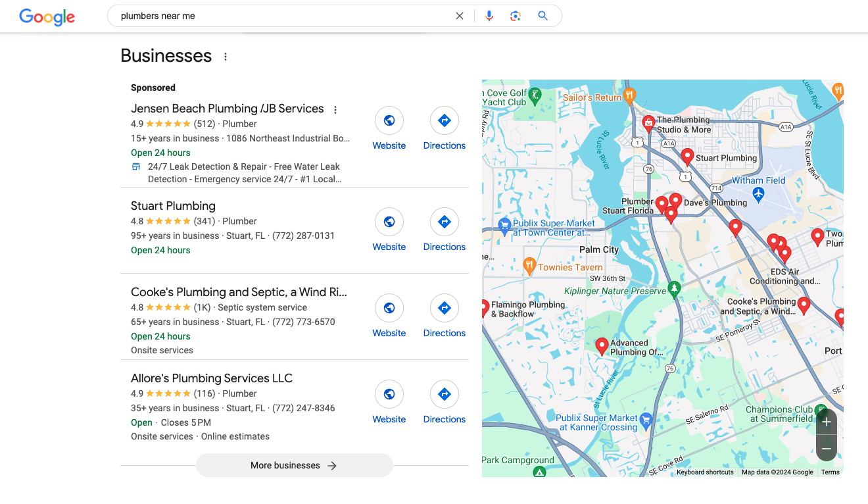868x504 pixels.
Task: Click the Witham Field airport marker
Action: point(759,194)
